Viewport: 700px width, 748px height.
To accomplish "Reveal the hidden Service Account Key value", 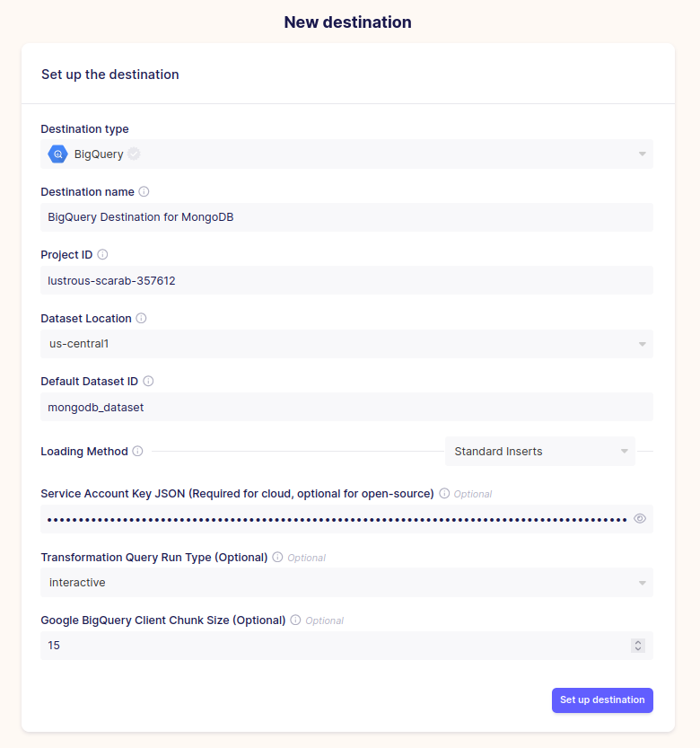I will [640, 518].
